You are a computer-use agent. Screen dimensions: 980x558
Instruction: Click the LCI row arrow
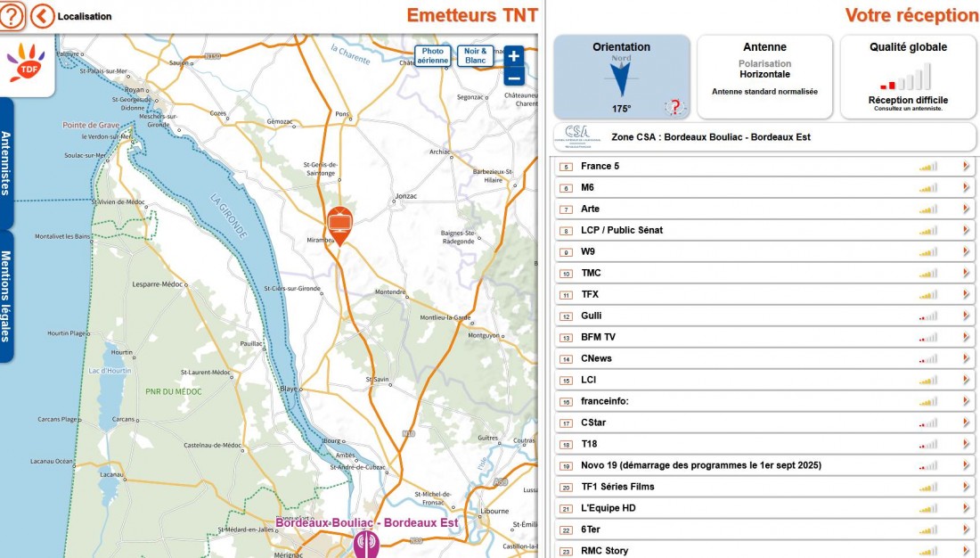point(966,380)
